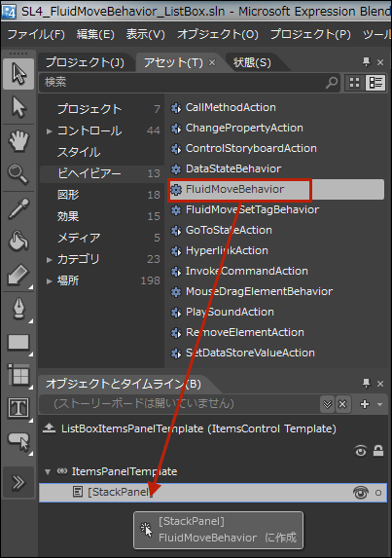Return scope via ListBoxItemsPanelTemplate up arrow
The image size is (392, 558).
pos(49,428)
